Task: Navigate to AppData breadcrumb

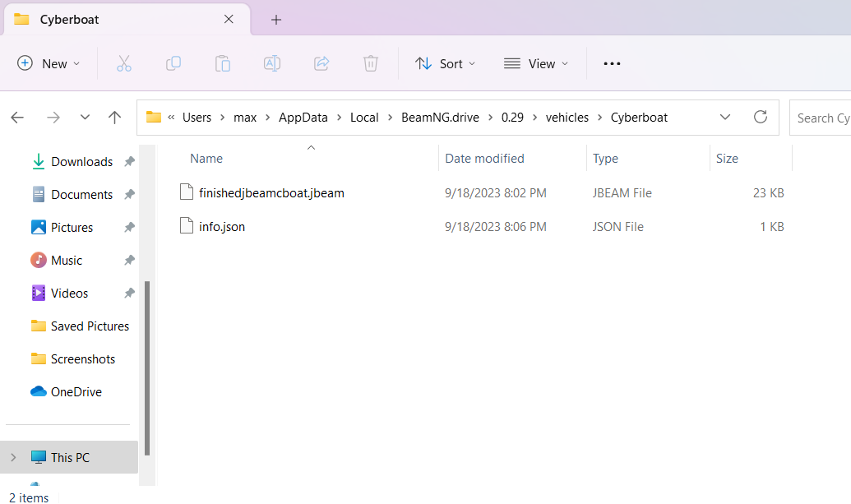Action: 303,118
